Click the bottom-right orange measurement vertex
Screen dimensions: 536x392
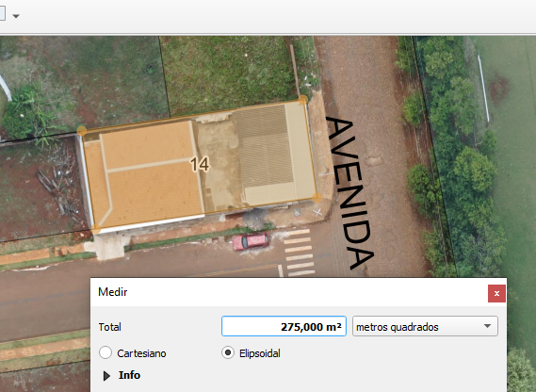317,198
